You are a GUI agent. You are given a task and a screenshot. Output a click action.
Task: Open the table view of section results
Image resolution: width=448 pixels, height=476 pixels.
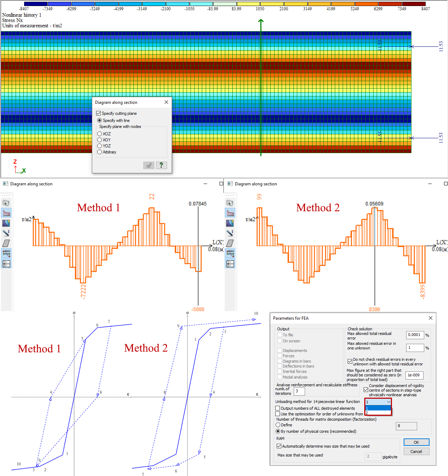click(x=6, y=243)
